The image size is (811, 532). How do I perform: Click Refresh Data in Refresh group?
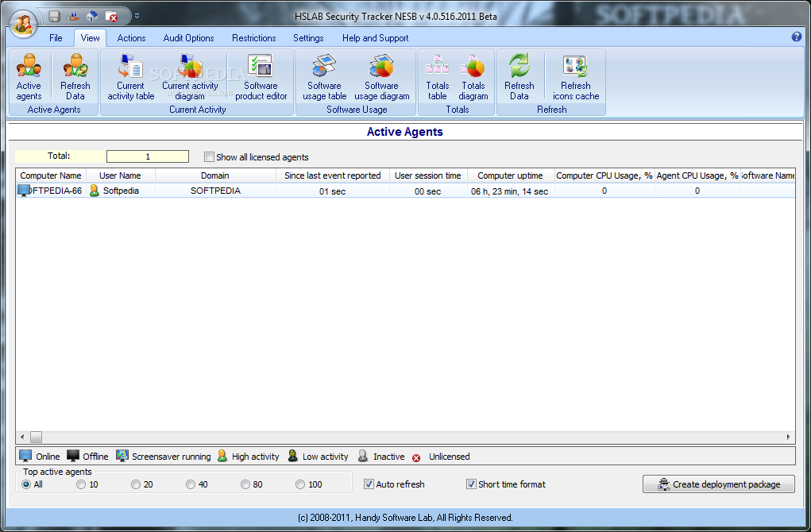click(x=519, y=76)
